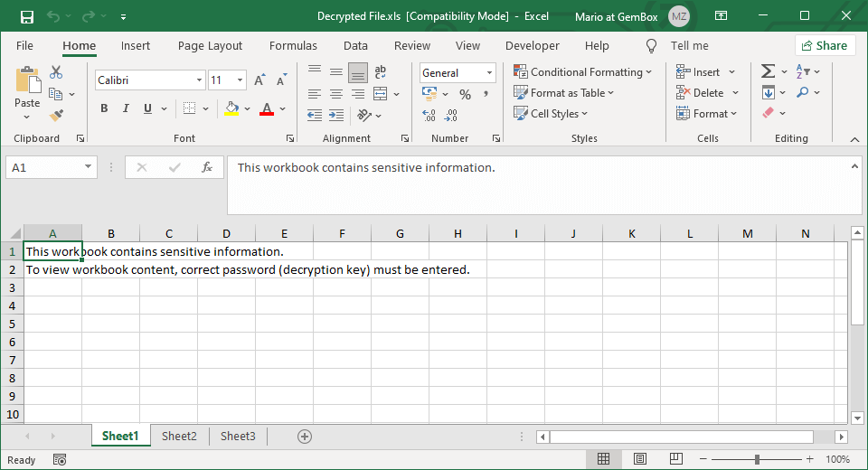Image resolution: width=868 pixels, height=470 pixels.
Task: Click the Insert Function fx icon
Action: [207, 167]
